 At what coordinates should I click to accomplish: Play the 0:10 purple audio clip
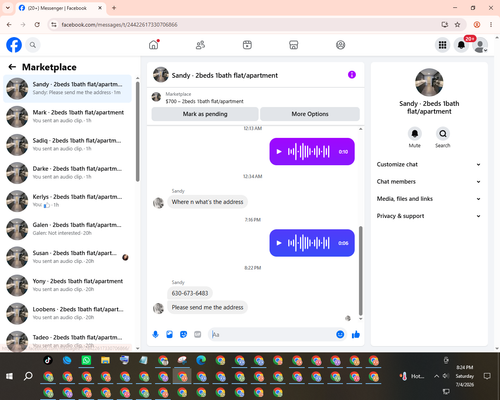pyautogui.click(x=279, y=152)
